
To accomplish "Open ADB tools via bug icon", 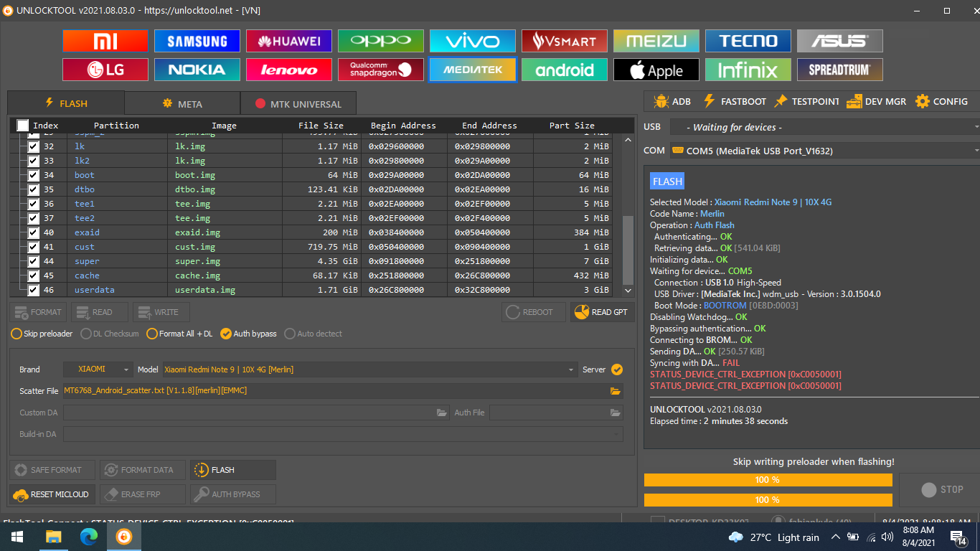I will (x=672, y=101).
